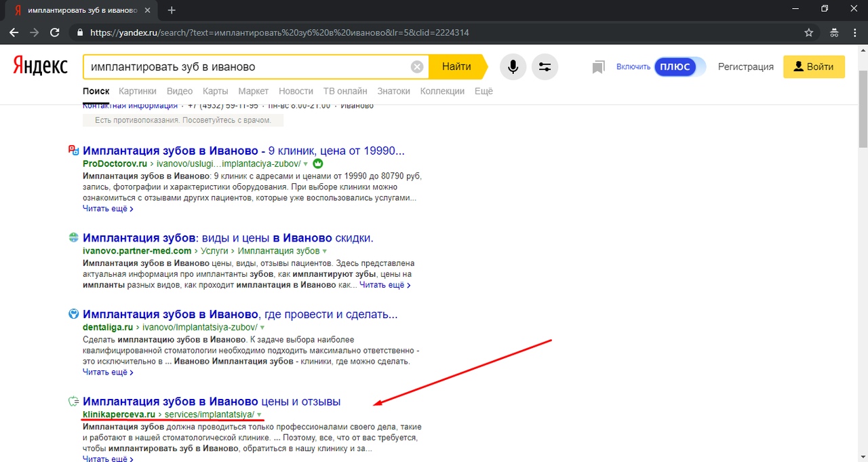Open result 'где провести и сделать'

click(240, 314)
